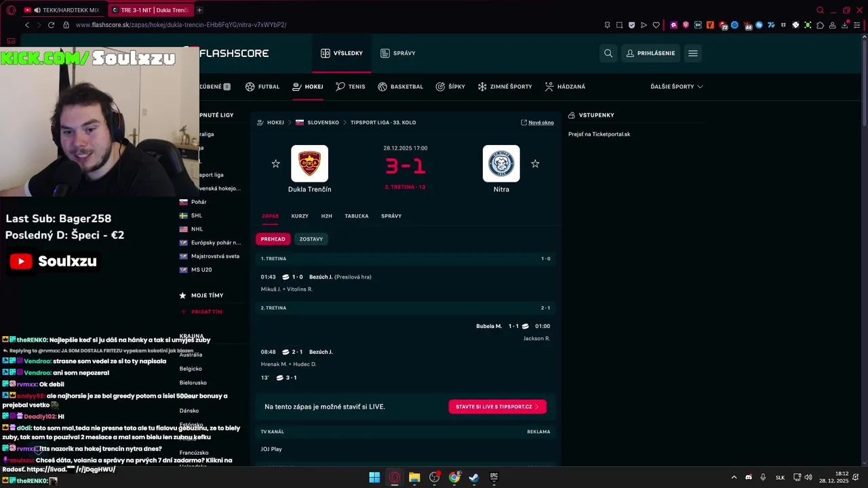Reload the page with browser refresh icon
The height and width of the screenshot is (488, 868).
click(51, 24)
